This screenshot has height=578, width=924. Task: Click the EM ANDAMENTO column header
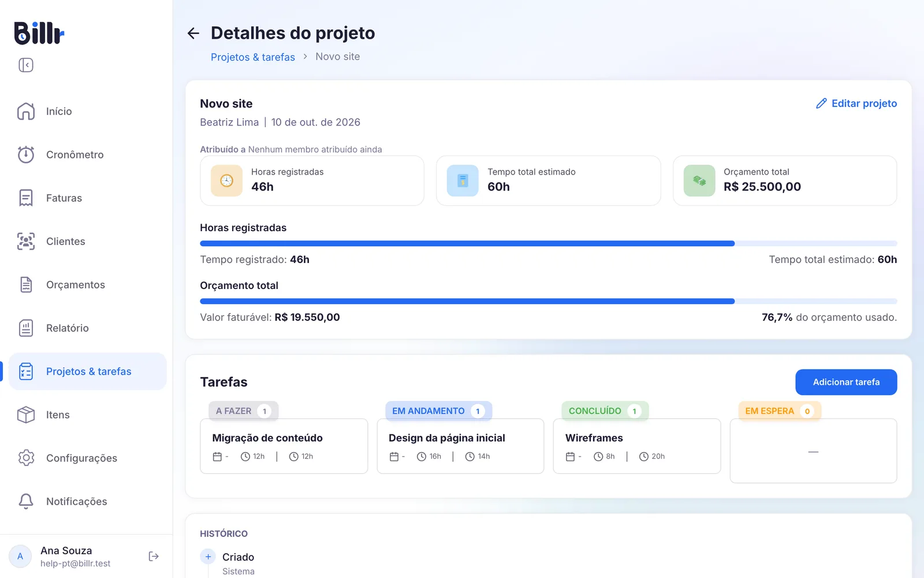click(x=439, y=411)
